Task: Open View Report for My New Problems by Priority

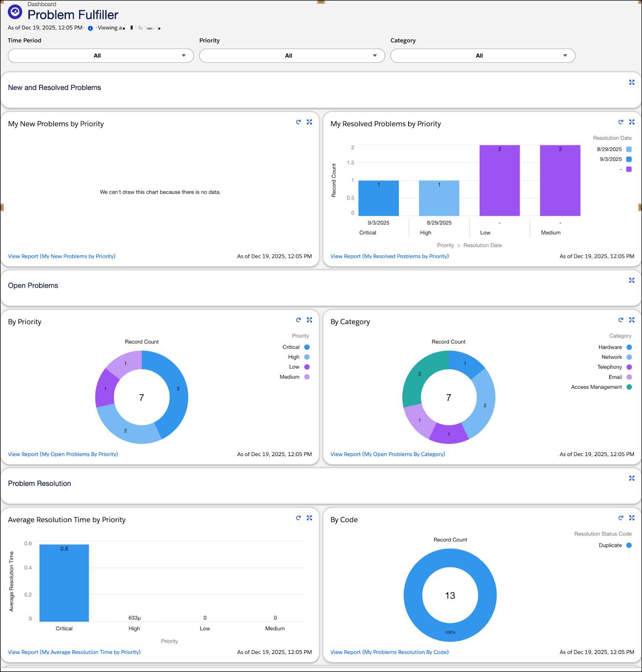Action: [62, 256]
